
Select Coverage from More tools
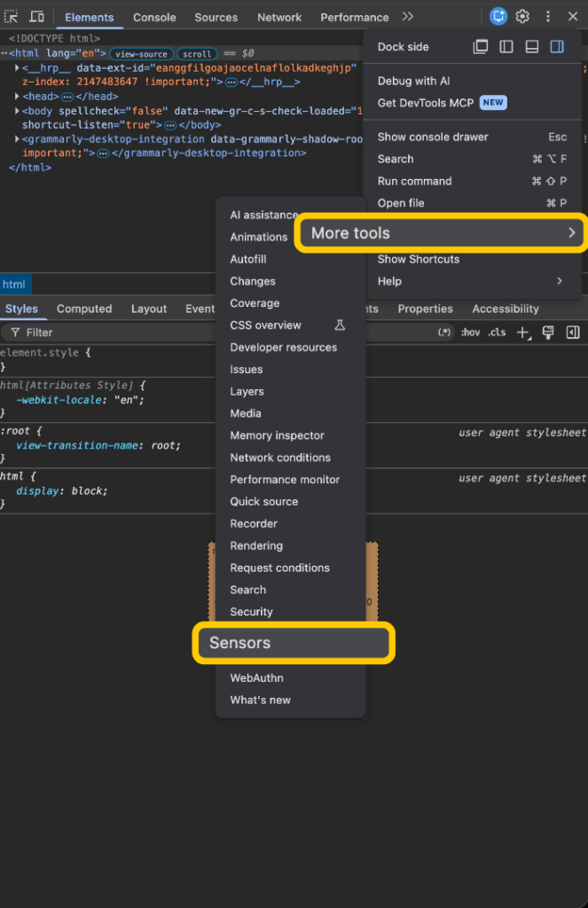[290, 303]
